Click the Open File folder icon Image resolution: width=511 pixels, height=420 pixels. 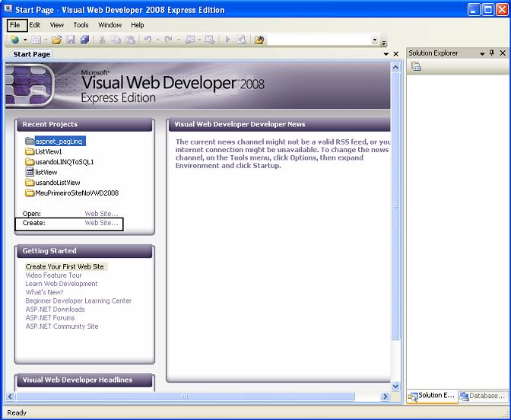[57, 40]
